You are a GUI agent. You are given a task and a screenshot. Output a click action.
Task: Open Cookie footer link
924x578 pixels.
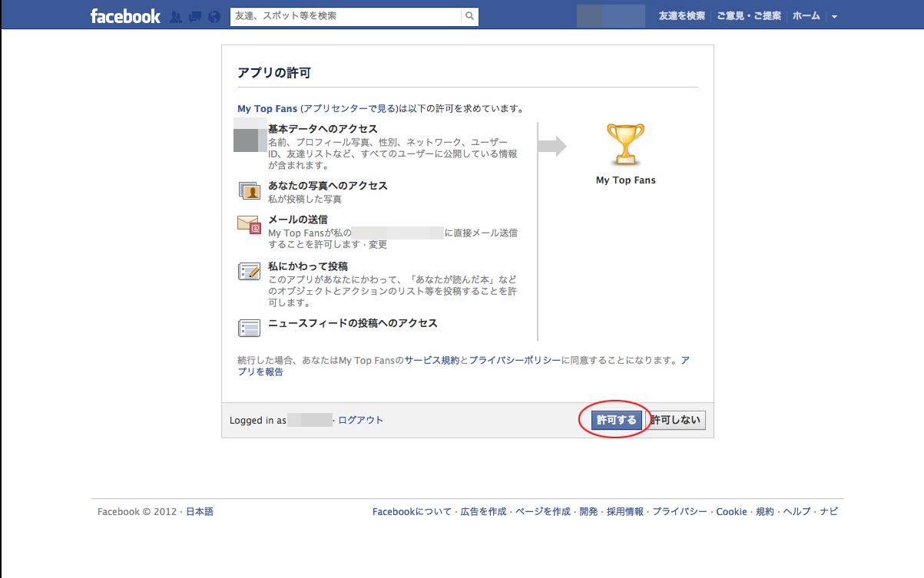pyautogui.click(x=731, y=512)
